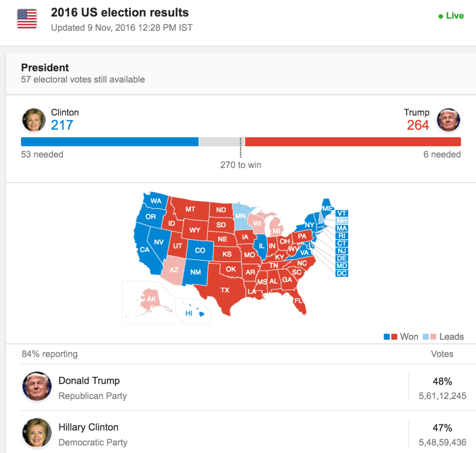Viewport: 476px width, 453px height.
Task: Select the US flag icon in header
Action: [27, 19]
